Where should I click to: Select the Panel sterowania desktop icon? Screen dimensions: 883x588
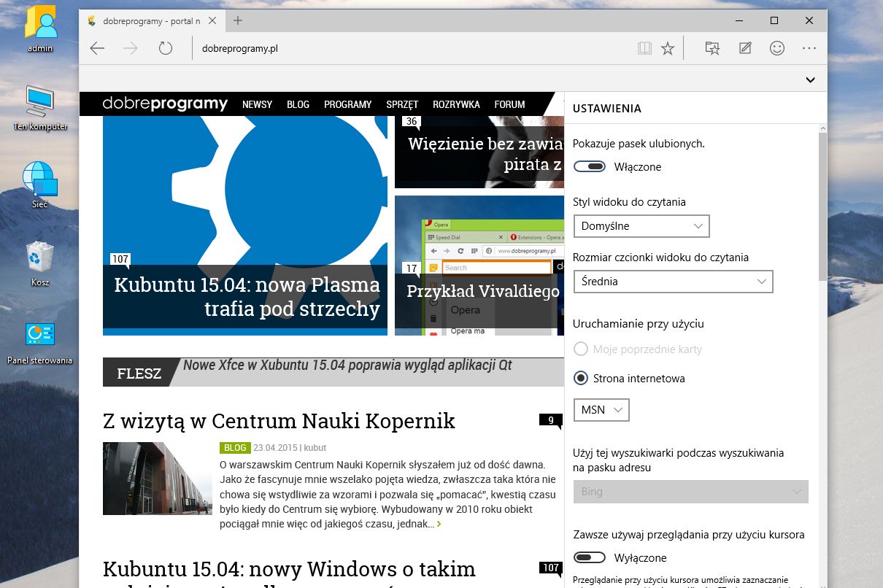[40, 343]
